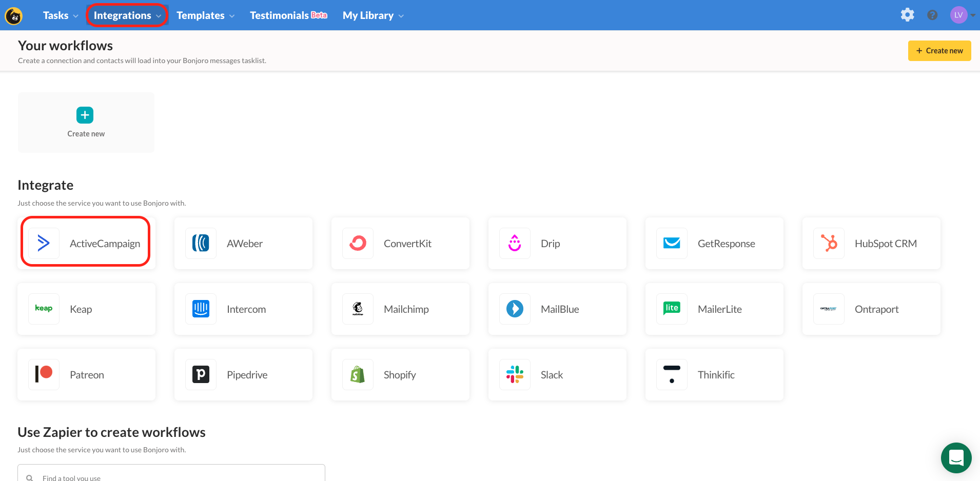Choose the Keap integration name
Screen dimensions: 980x481
click(x=81, y=309)
